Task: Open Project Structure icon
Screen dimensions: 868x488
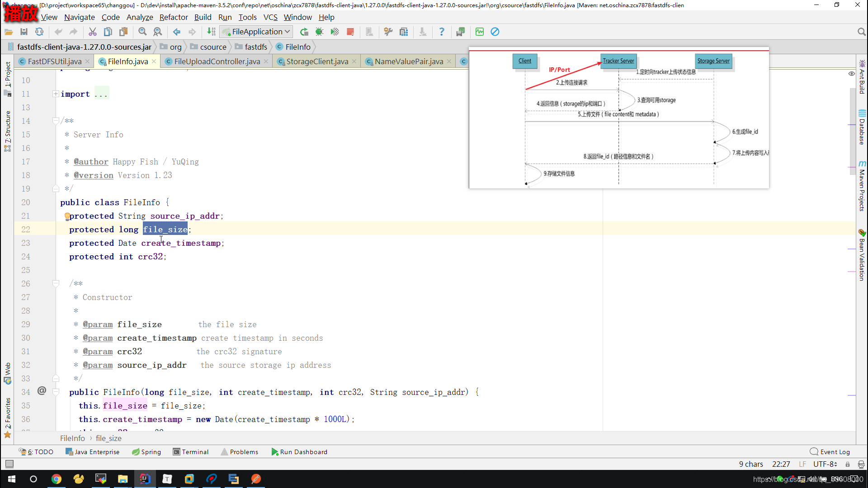Action: [x=404, y=32]
